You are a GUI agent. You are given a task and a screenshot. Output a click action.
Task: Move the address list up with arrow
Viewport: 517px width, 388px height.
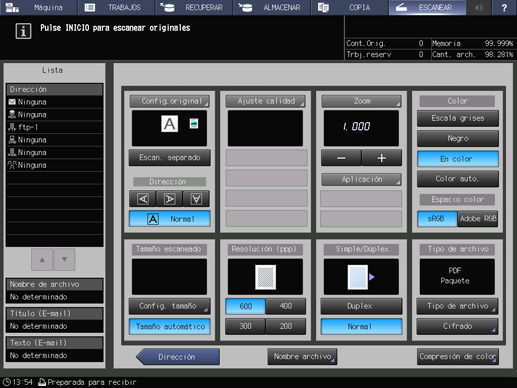(42, 259)
